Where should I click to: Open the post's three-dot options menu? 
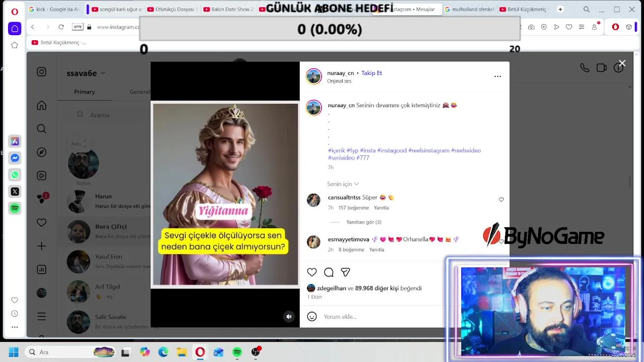[x=498, y=76]
